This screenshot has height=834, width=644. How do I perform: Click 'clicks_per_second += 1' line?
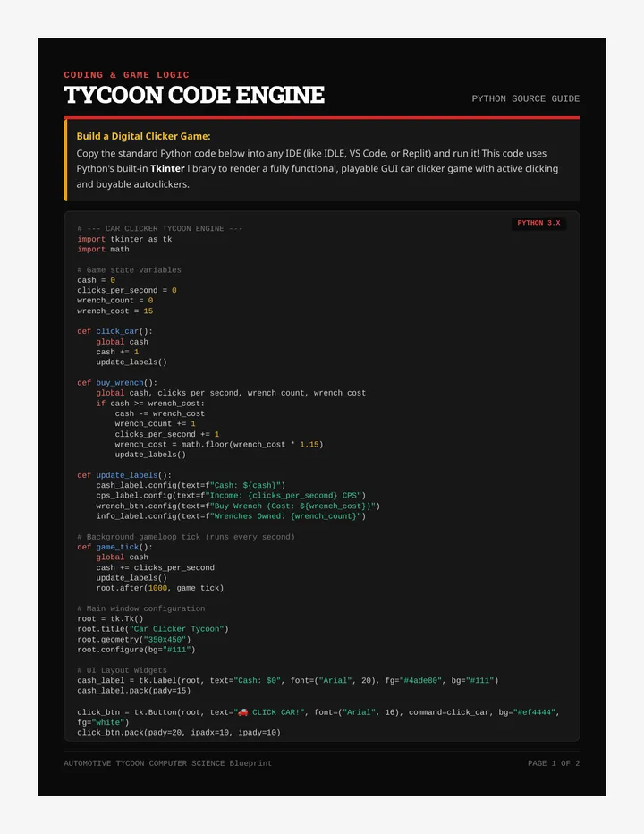(167, 435)
